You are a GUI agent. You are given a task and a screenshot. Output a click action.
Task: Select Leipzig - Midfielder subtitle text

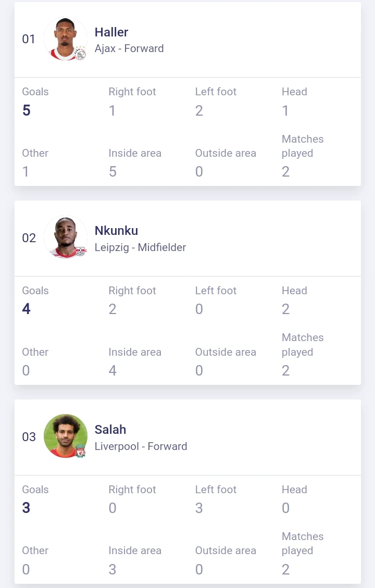pyautogui.click(x=140, y=247)
